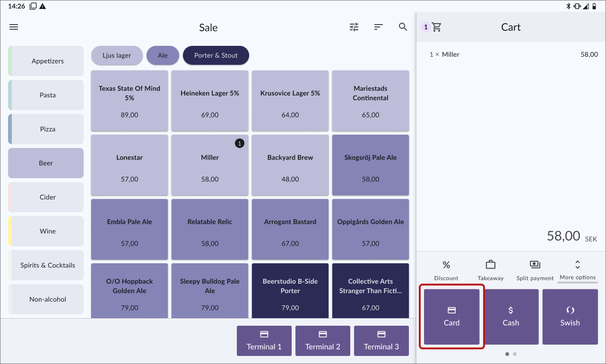Send payment to Terminal 3
This screenshot has height=364, width=606.
click(x=381, y=341)
